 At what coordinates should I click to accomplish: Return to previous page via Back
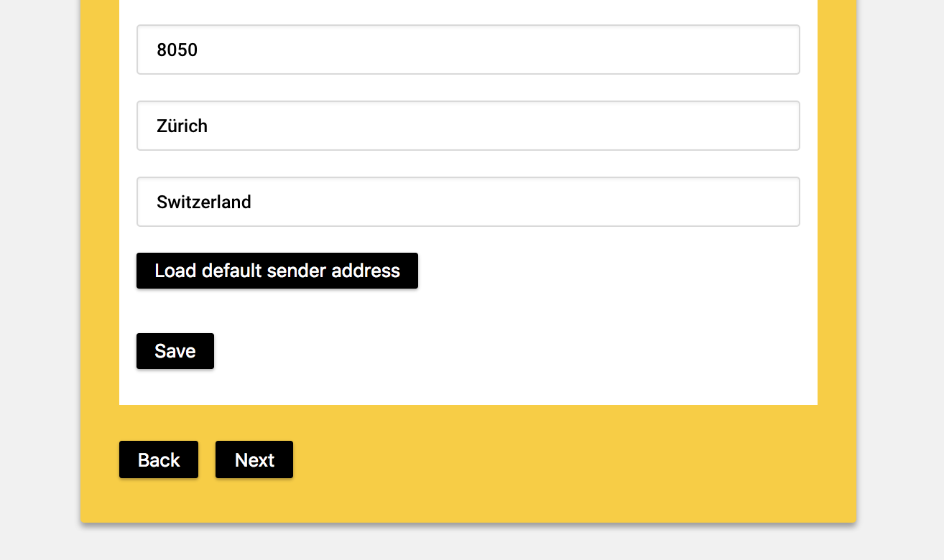point(158,459)
